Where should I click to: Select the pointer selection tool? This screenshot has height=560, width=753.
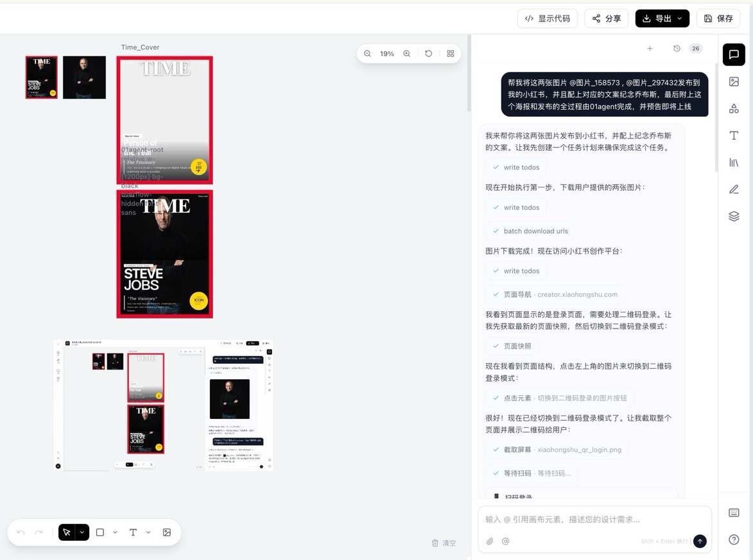(67, 532)
